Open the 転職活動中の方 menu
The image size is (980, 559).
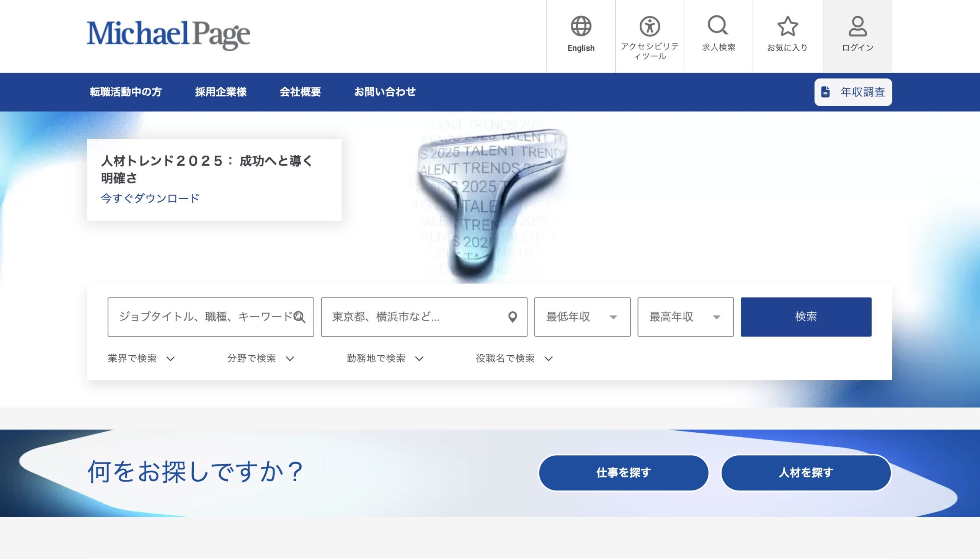[126, 92]
